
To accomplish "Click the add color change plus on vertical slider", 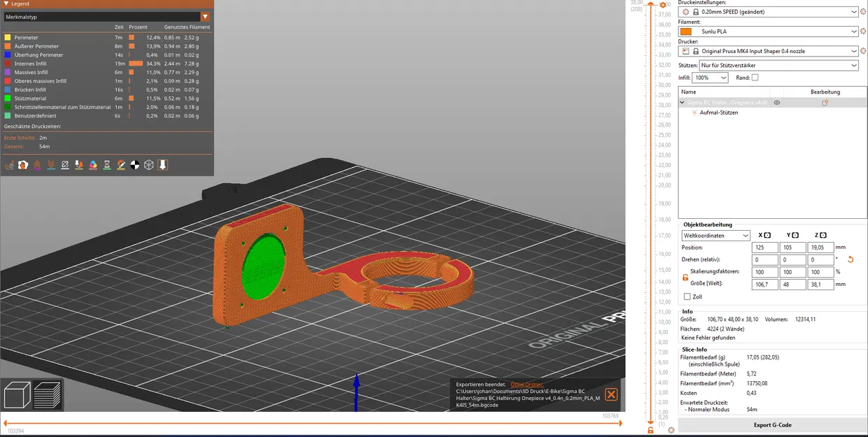I will [662, 5].
